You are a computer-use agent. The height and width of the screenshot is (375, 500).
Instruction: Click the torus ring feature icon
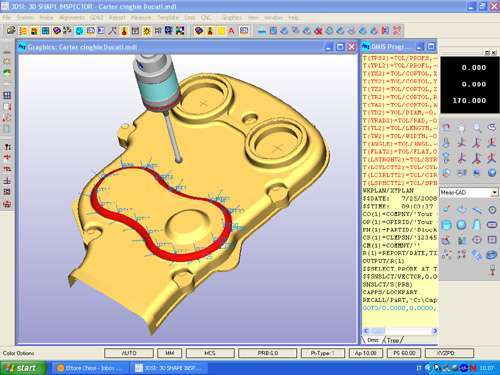click(x=492, y=255)
